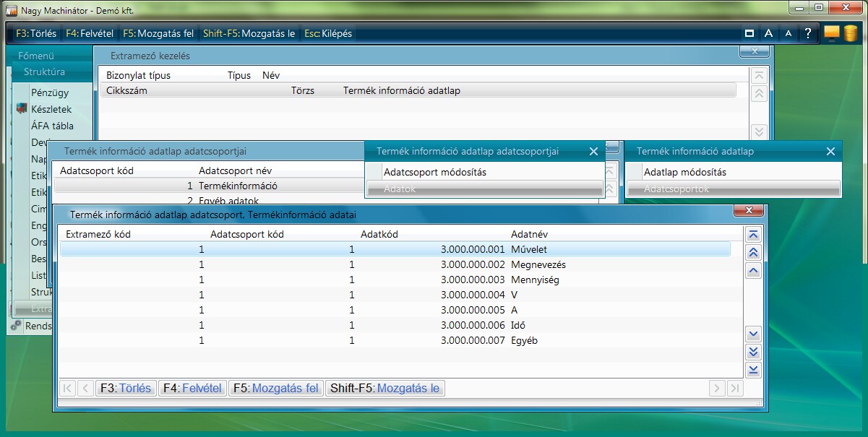The height and width of the screenshot is (437, 868).
Task: Select Pénzügy in the Struktúra menu
Action: (50, 92)
